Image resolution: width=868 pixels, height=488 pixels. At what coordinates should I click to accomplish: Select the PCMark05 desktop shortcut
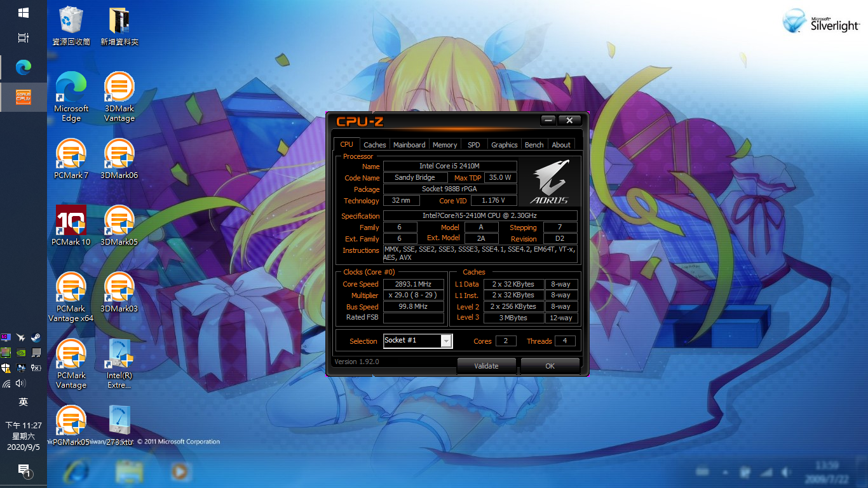[x=71, y=426]
